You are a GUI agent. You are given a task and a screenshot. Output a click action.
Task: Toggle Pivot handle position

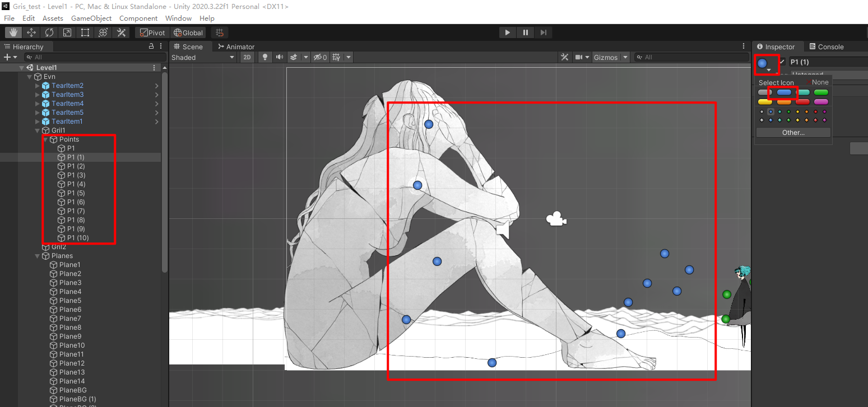point(152,32)
